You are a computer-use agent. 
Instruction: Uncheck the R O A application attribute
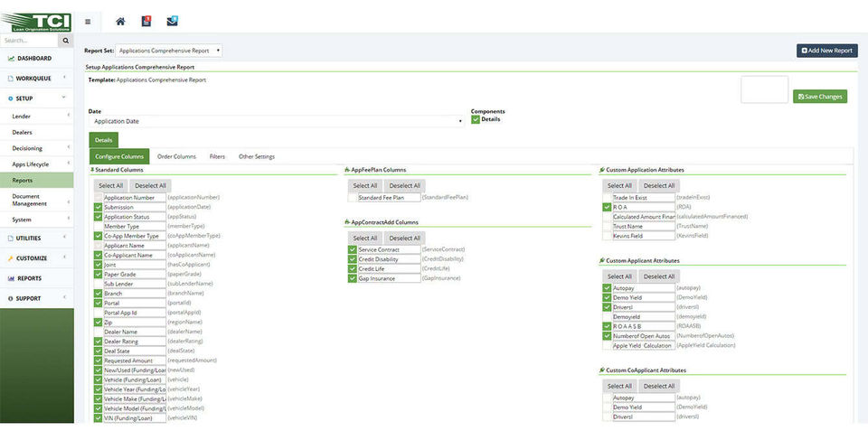click(608, 207)
